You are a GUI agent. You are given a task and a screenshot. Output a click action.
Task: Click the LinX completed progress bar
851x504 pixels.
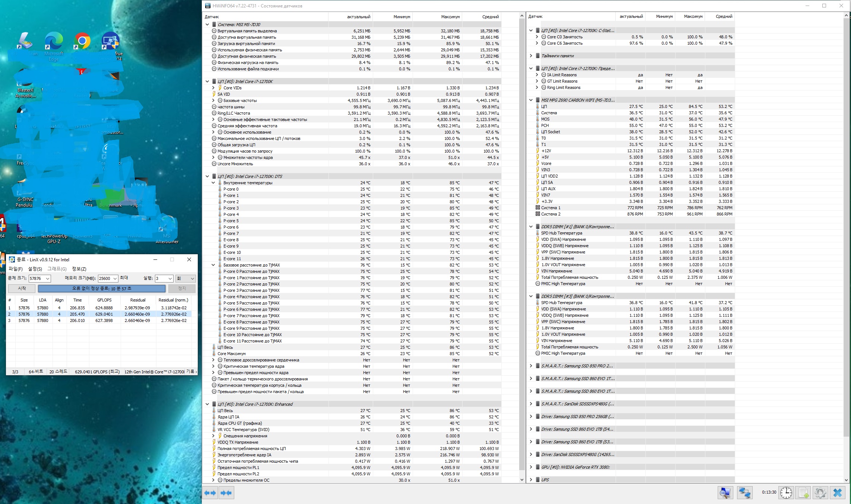[x=102, y=288]
